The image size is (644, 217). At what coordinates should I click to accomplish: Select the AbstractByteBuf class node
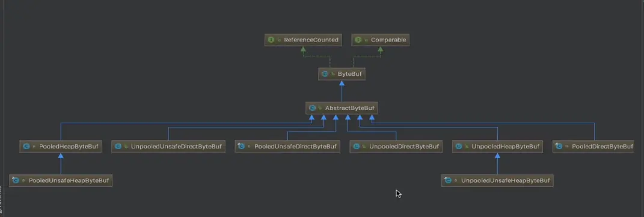342,108
